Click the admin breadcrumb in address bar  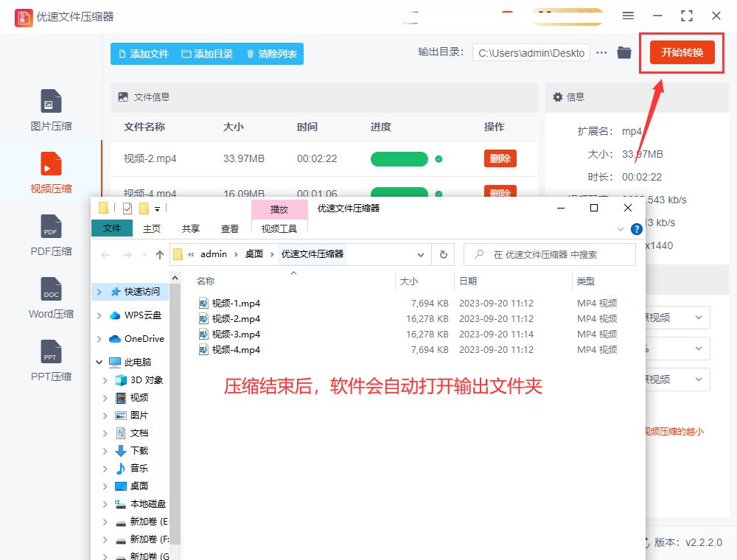tap(214, 254)
